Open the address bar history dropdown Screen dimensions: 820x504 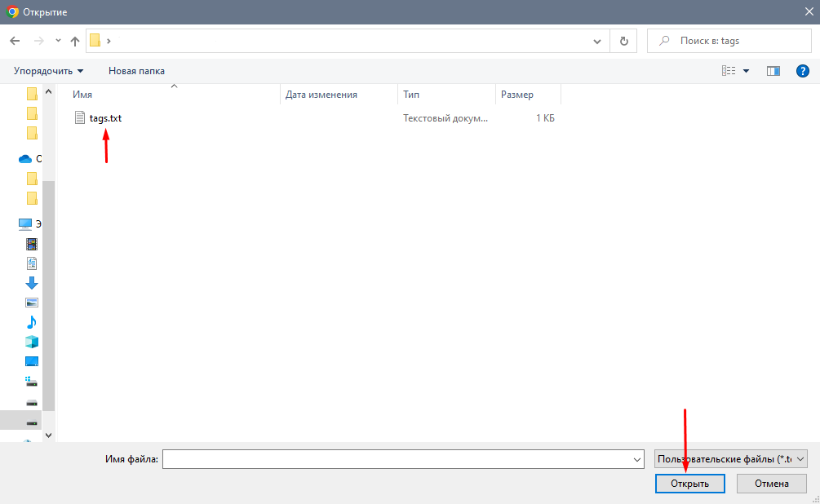click(597, 41)
